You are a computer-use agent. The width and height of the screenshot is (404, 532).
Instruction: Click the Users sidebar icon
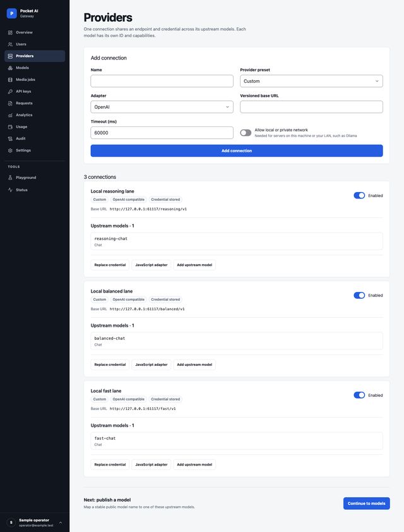coord(10,44)
